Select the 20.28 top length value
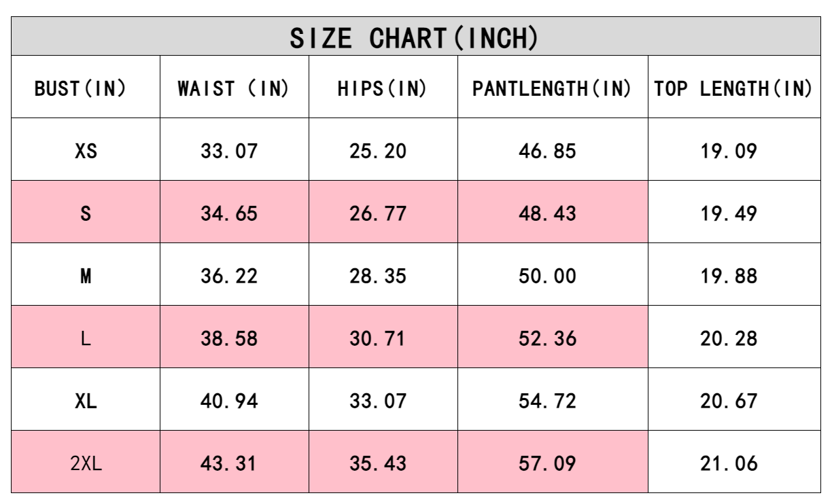 [729, 338]
